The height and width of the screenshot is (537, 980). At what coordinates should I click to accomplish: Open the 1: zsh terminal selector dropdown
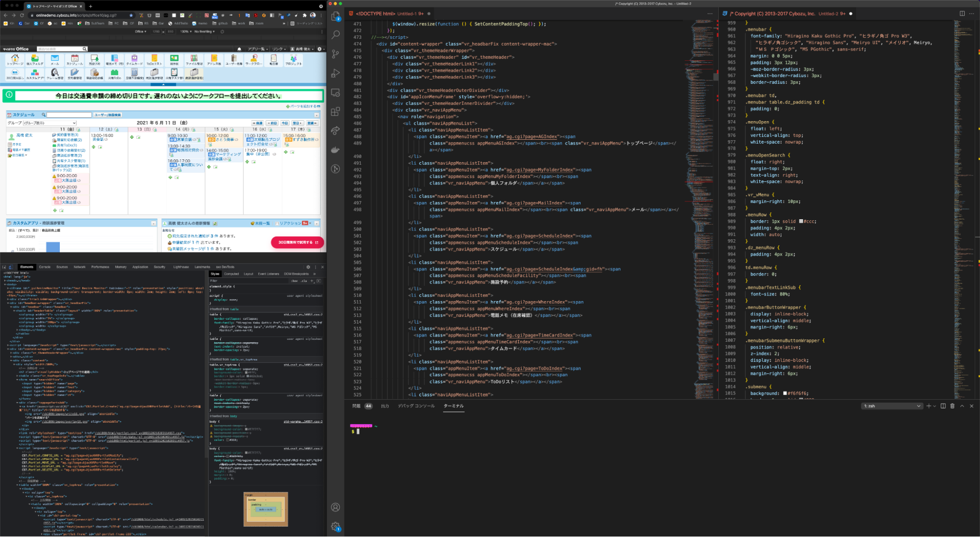(892, 406)
